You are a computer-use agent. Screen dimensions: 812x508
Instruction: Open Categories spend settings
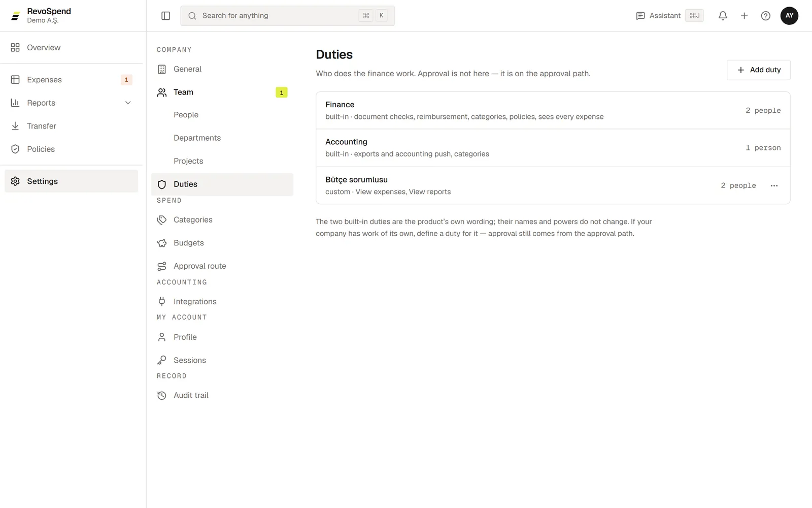tap(222, 220)
